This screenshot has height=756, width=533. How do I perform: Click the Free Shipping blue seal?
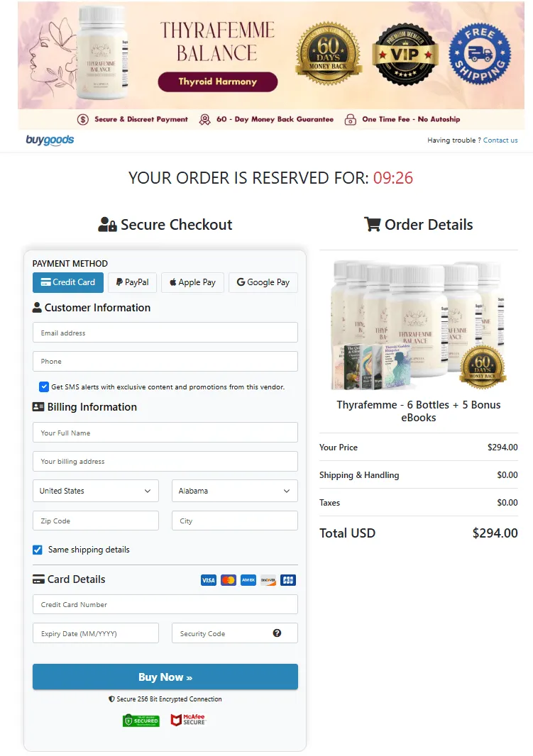[480, 54]
